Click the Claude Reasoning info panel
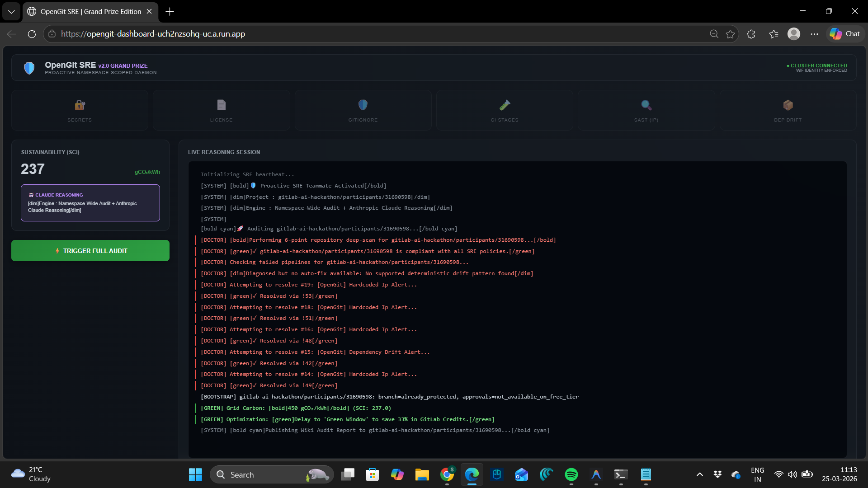Screen dimensions: 868x488 pos(90,203)
